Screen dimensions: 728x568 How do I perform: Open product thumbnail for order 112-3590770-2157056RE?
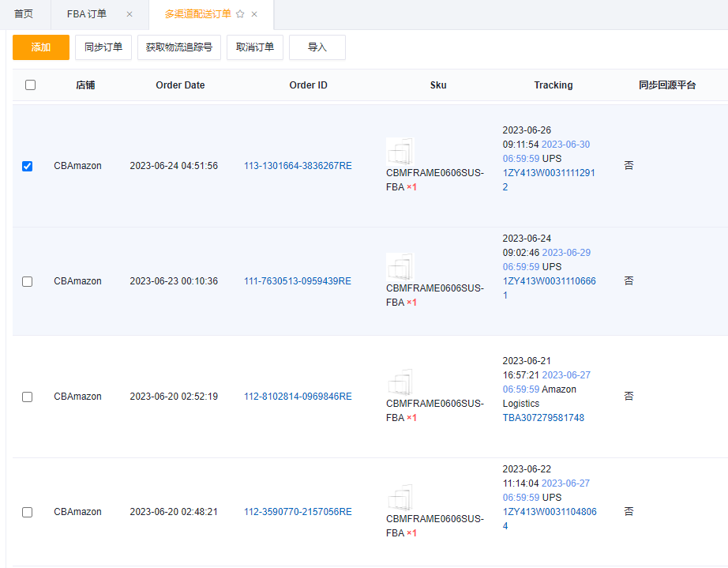pyautogui.click(x=400, y=497)
